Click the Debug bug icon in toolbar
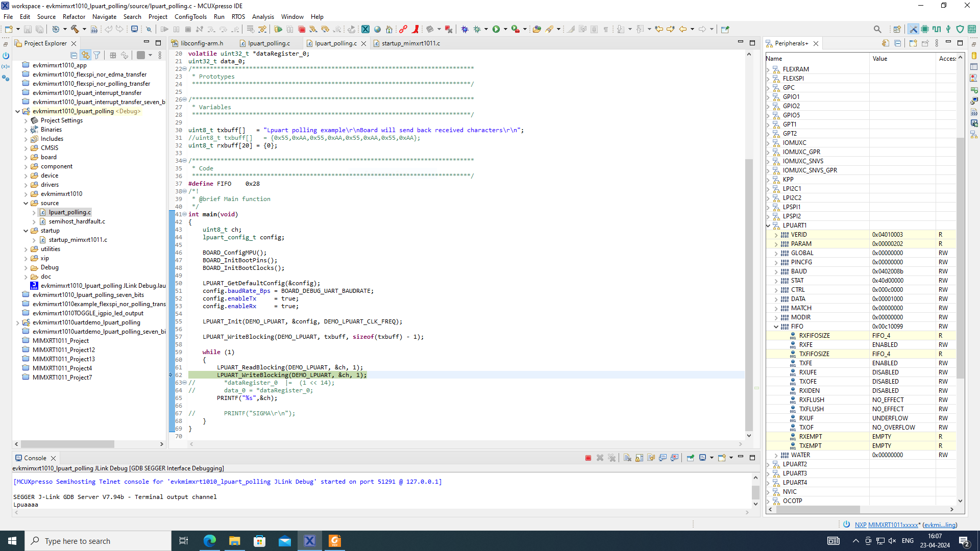 coord(464,30)
